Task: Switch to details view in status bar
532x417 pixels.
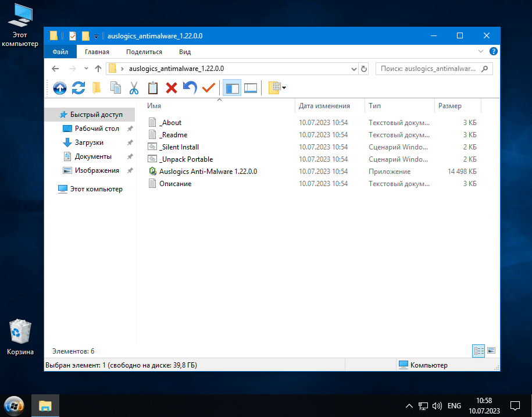Action: (x=479, y=351)
